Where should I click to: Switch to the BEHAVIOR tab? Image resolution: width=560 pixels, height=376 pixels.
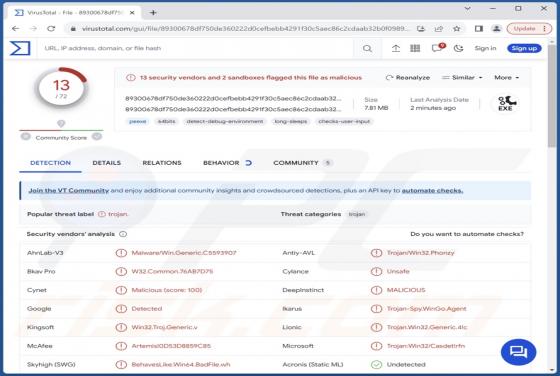(227, 163)
